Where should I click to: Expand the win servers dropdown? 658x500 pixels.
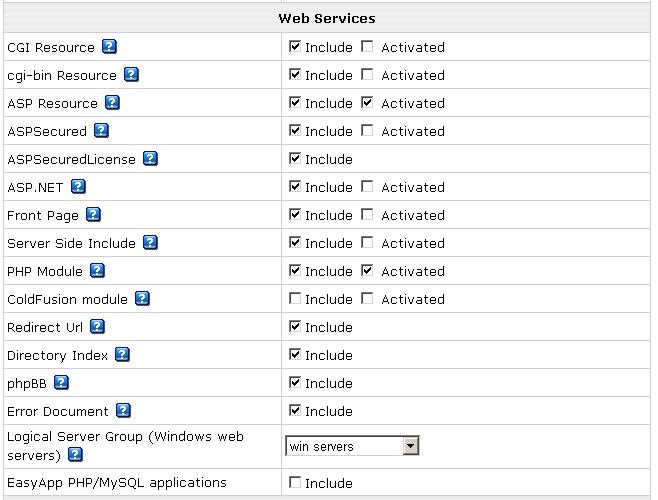coord(352,446)
